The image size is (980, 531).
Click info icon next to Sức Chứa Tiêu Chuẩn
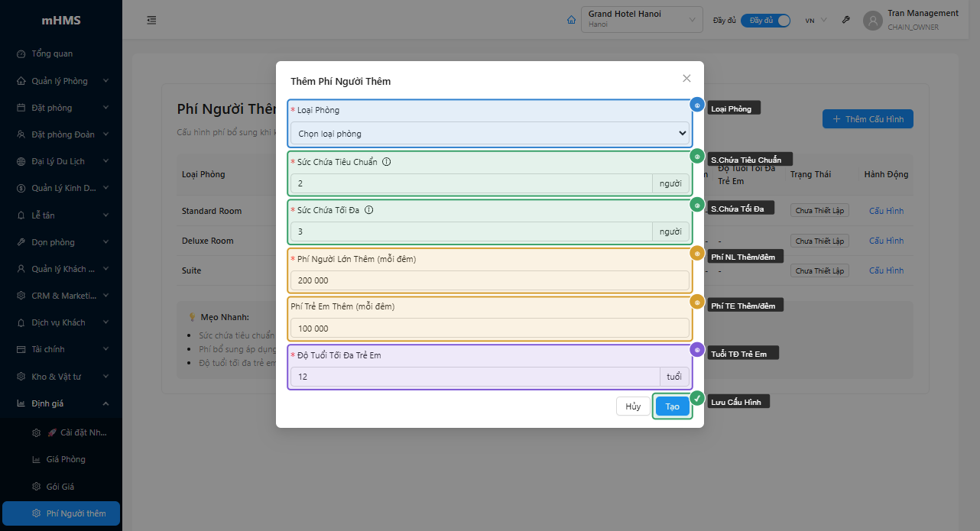tap(386, 162)
